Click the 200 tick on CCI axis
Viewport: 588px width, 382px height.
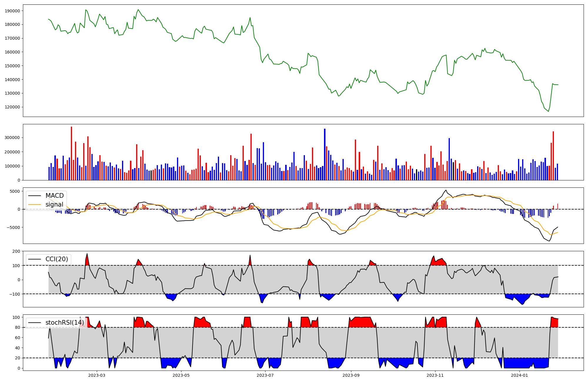pos(16,251)
